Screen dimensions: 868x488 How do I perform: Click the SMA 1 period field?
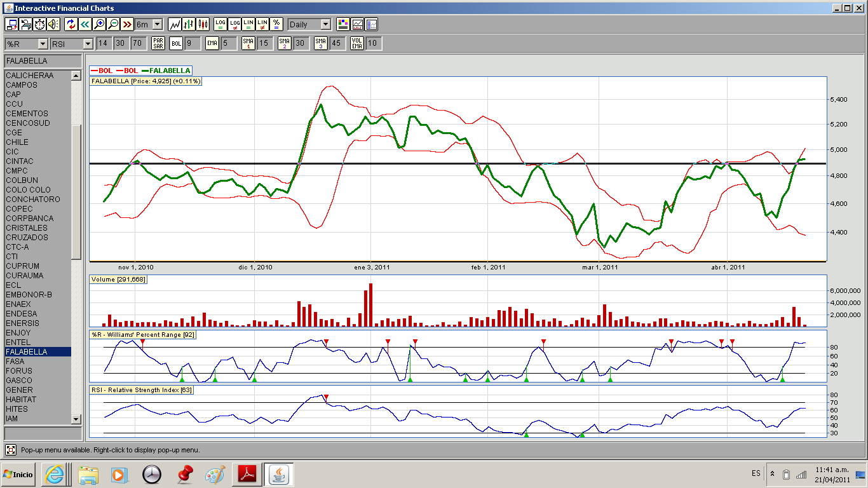[264, 43]
